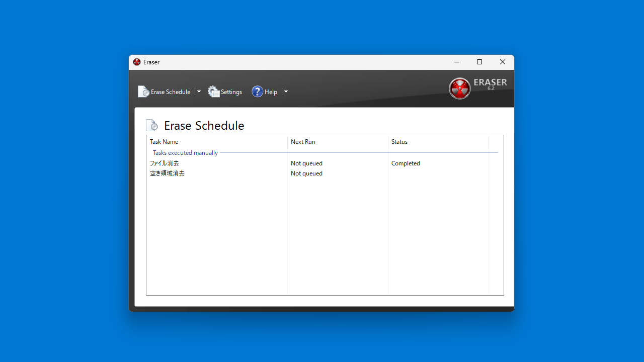The height and width of the screenshot is (362, 644).
Task: Click the Completed status cell
Action: [406, 163]
